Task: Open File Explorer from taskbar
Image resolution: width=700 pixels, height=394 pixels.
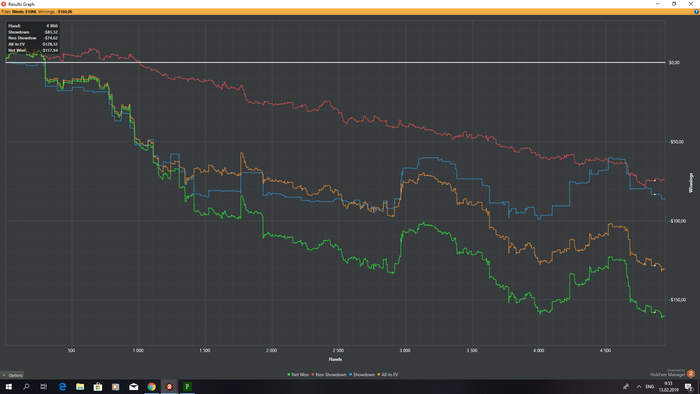Action: 80,387
